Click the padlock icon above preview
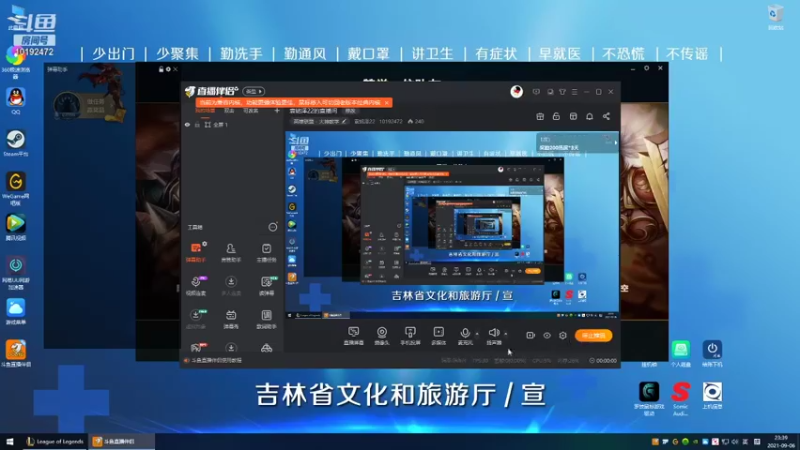Viewport: 800px width, 450px height. (556, 116)
